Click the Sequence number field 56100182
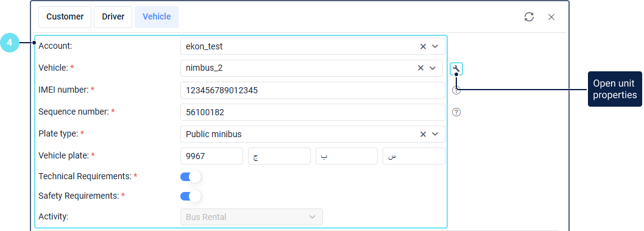This screenshot has width=644, height=231. pyautogui.click(x=313, y=112)
